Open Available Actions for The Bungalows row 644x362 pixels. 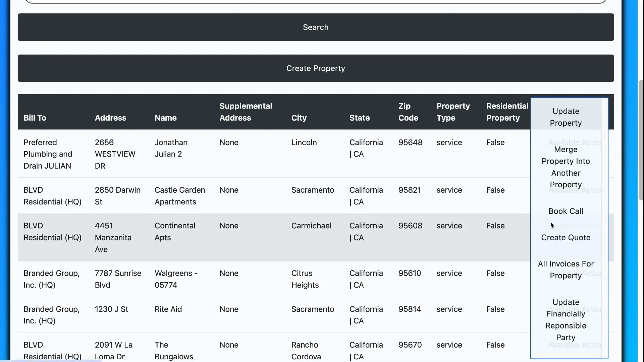[574, 345]
